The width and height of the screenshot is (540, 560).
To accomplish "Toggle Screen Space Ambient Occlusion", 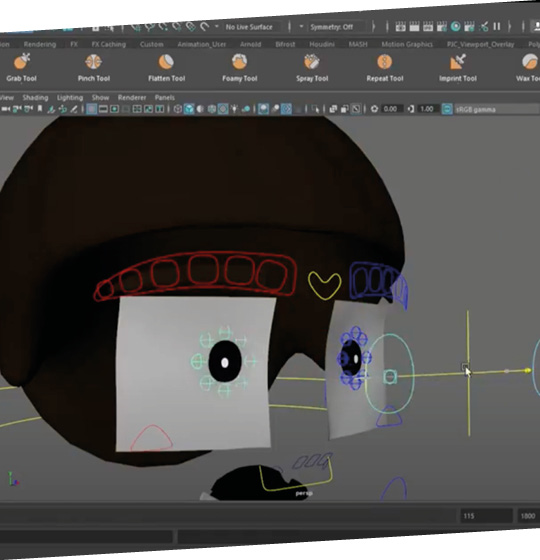I will coord(263,109).
